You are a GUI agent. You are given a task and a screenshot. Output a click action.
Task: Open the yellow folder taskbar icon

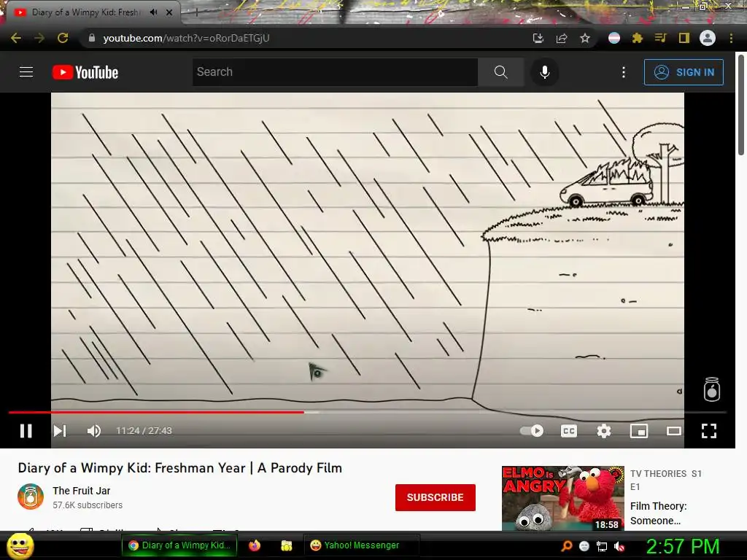[286, 545]
